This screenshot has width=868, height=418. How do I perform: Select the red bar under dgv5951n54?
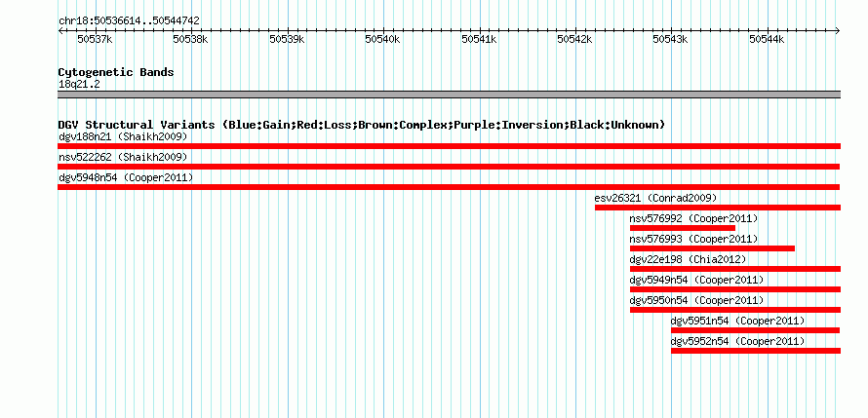[x=755, y=330]
